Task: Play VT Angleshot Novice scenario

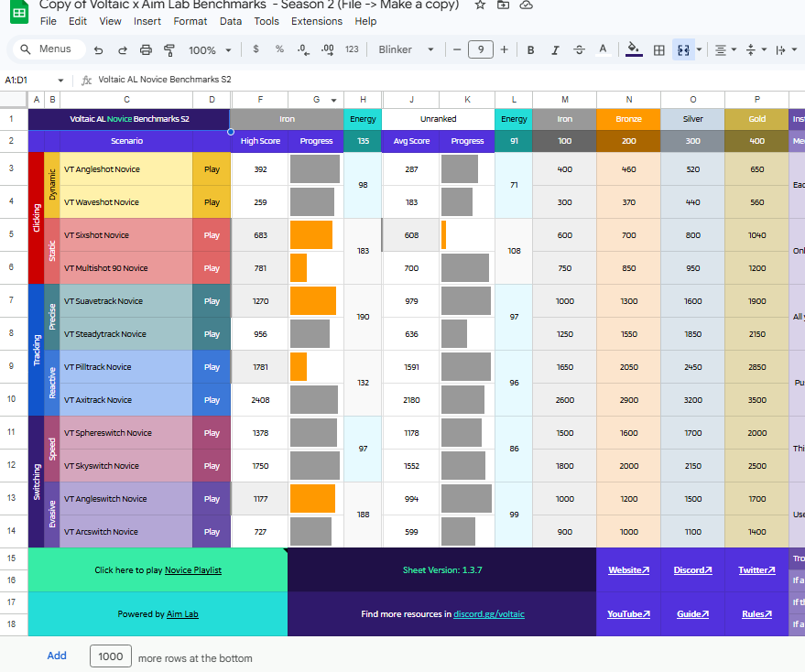Action: [212, 169]
